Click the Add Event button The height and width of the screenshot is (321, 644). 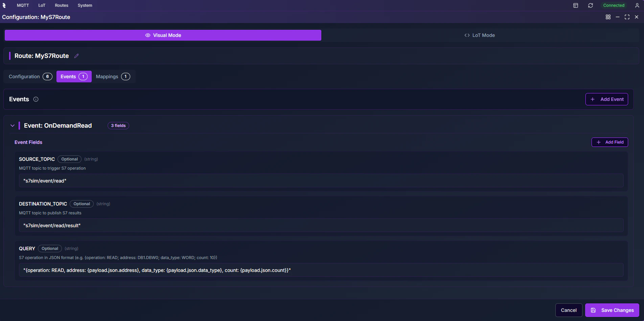point(607,99)
